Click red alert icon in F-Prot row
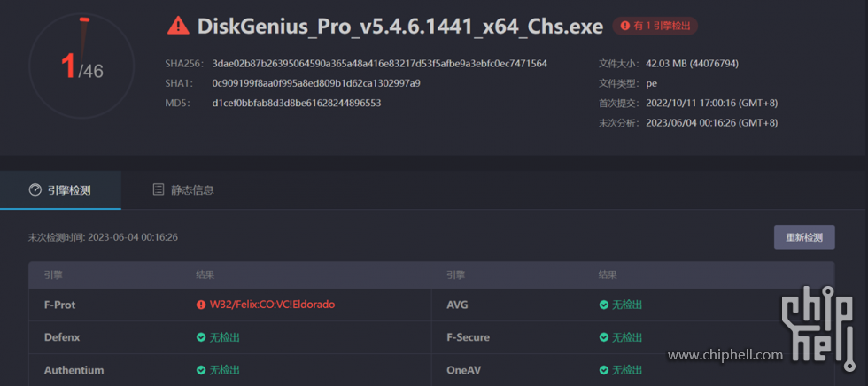The height and width of the screenshot is (386, 868). [200, 305]
